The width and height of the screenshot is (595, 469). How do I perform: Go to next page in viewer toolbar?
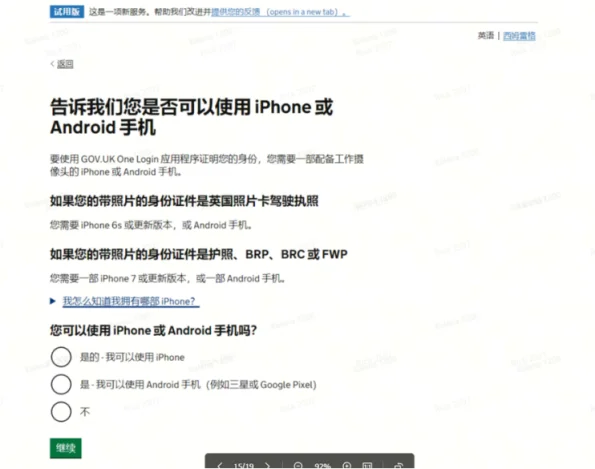(268, 465)
